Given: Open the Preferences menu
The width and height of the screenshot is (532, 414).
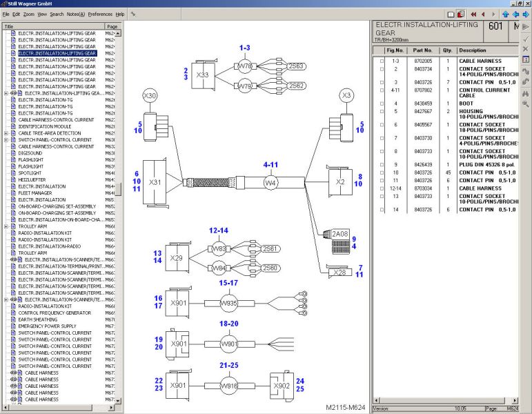Looking at the screenshot, I should [100, 14].
